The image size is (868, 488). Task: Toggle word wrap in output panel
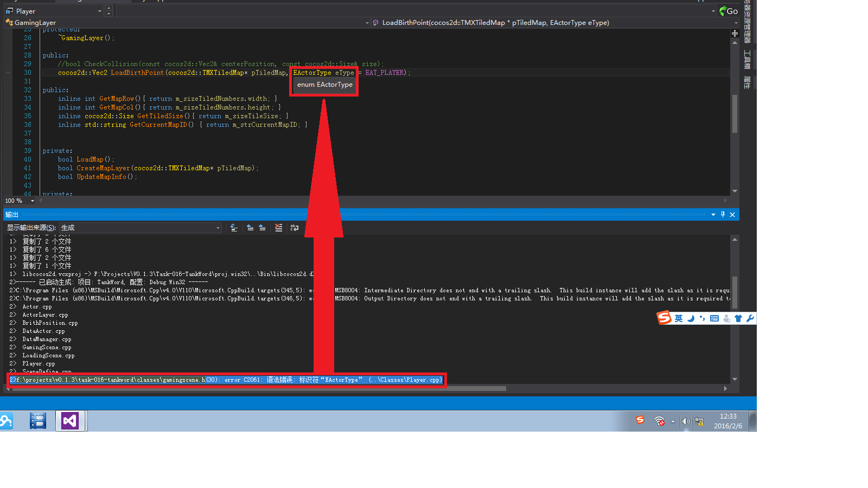coord(295,228)
